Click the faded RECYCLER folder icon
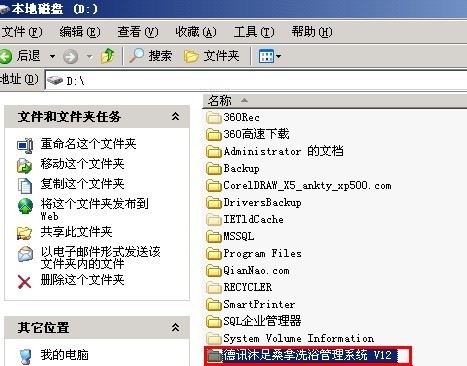The height and width of the screenshot is (366, 467). pyautogui.click(x=214, y=288)
